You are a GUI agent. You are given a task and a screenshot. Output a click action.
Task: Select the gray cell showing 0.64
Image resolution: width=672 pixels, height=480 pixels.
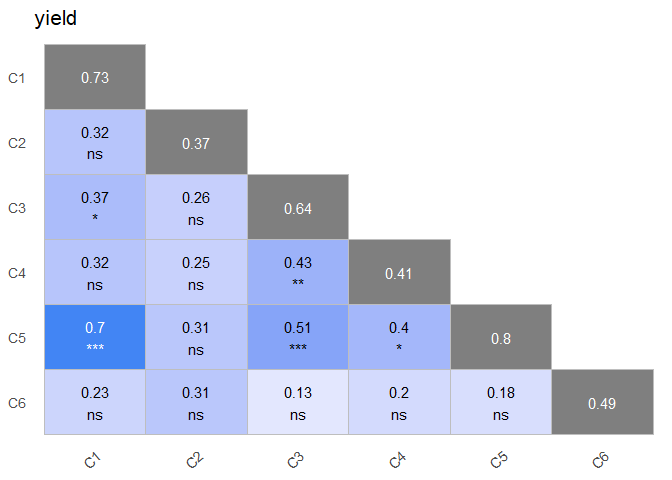click(x=298, y=207)
